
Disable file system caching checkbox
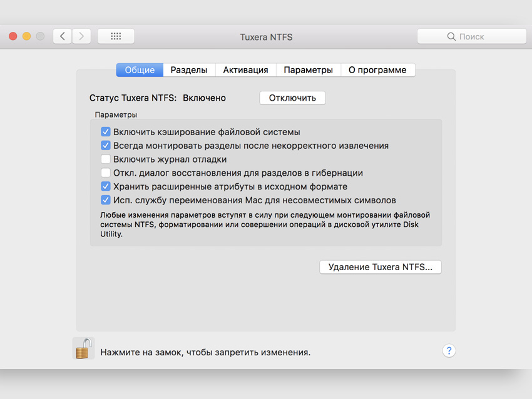pos(106,132)
